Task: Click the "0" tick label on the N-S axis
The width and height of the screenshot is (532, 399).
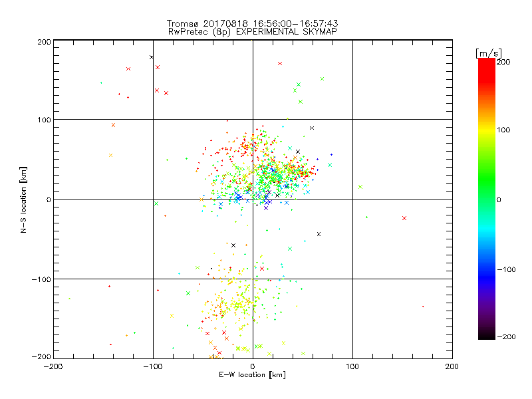Action: point(49,200)
